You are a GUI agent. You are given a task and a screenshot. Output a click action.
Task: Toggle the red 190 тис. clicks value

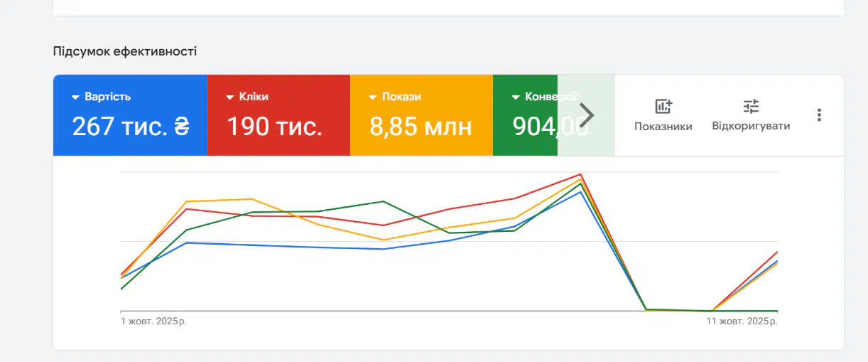(274, 127)
